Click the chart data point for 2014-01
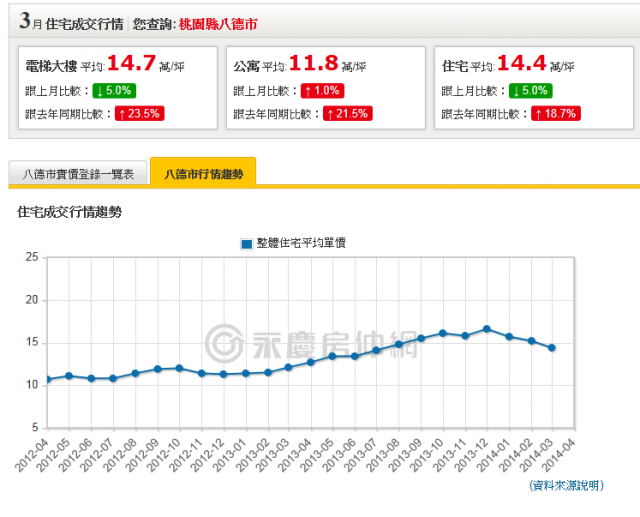Screen dimensions: 640x517 pyautogui.click(x=509, y=337)
